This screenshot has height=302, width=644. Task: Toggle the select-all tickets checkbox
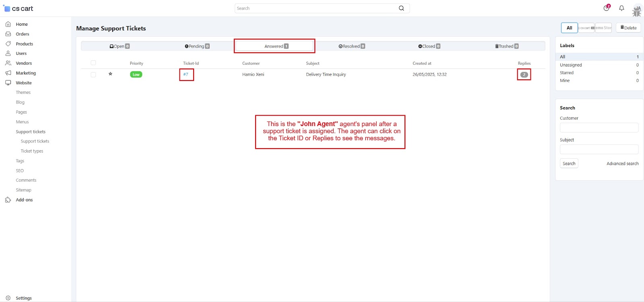pos(93,63)
